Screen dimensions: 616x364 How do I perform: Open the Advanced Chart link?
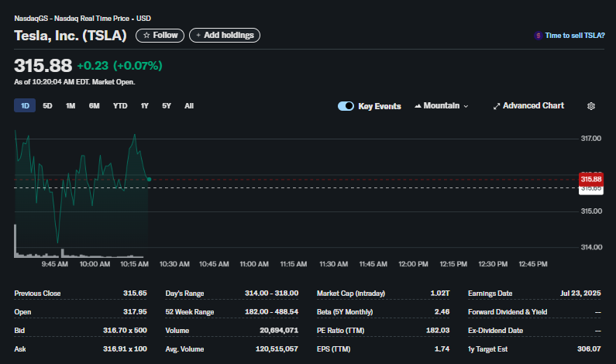click(x=528, y=105)
